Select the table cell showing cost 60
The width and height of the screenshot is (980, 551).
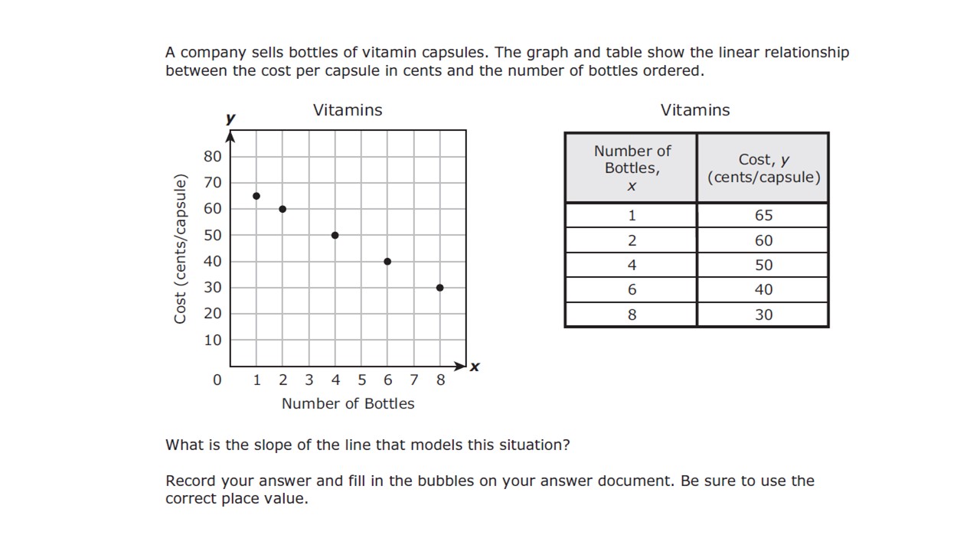click(x=763, y=240)
